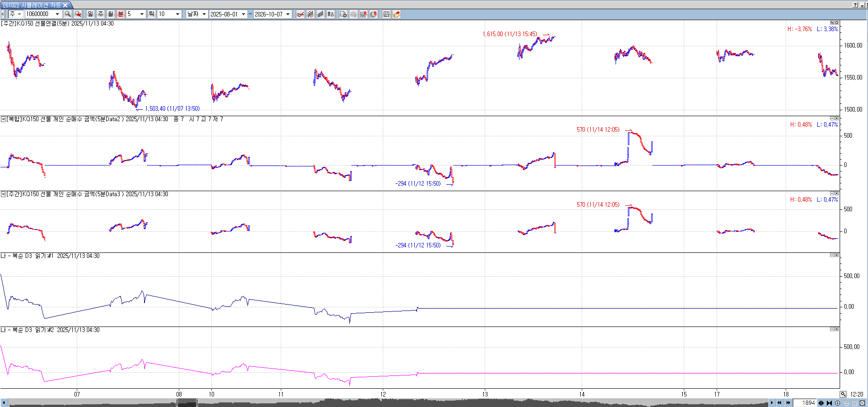The width and height of the screenshot is (868, 407).
Task: Open the start date 2025-08-01 dropdown
Action: [x=243, y=14]
